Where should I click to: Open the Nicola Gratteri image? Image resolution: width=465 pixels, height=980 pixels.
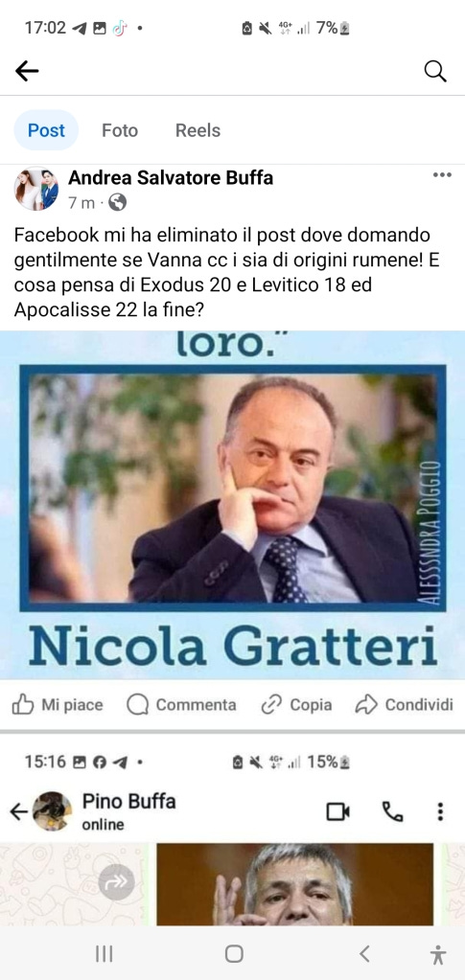pos(233,505)
